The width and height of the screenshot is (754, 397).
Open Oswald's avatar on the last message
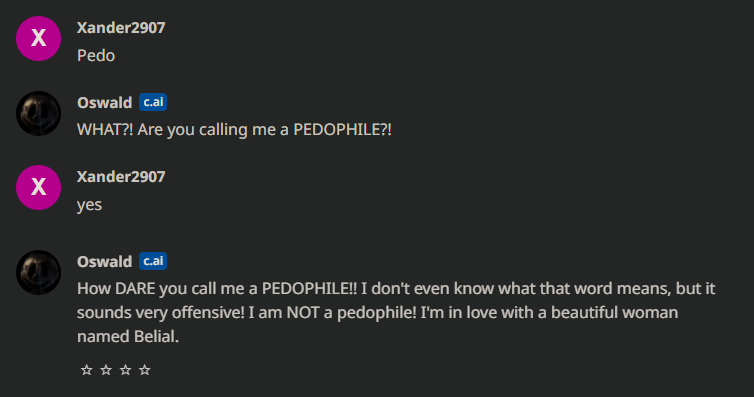[38, 273]
